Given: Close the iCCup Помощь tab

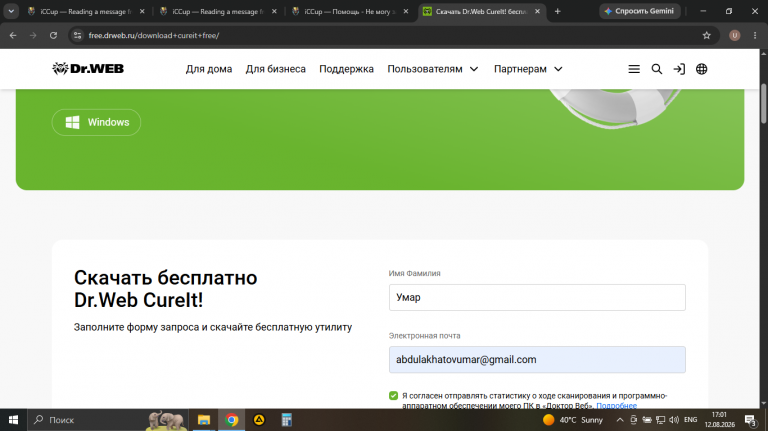Looking at the screenshot, I should pos(406,11).
